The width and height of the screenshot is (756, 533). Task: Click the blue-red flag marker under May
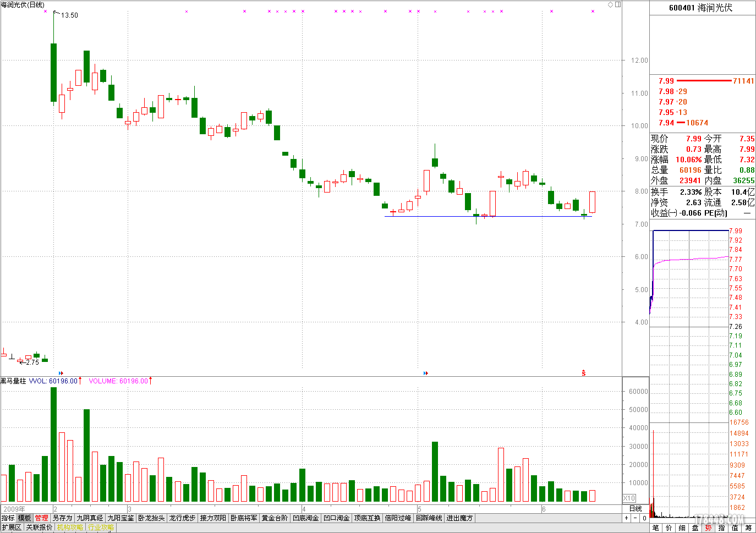pos(426,373)
